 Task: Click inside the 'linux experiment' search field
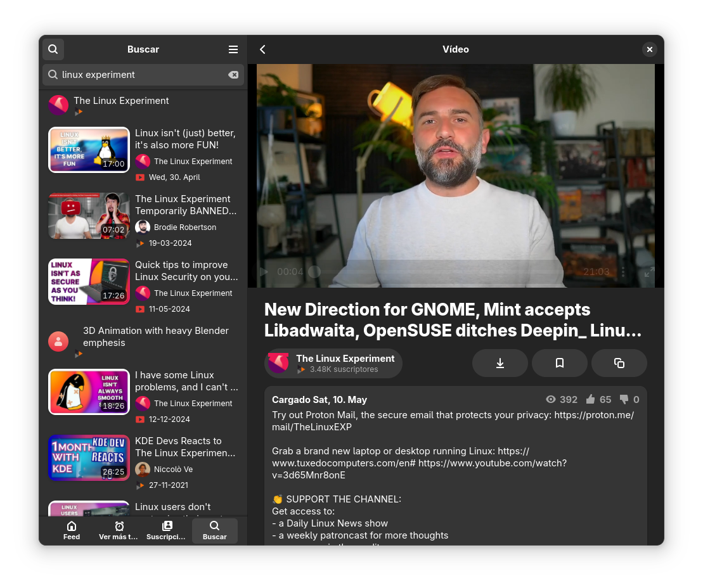pos(143,75)
